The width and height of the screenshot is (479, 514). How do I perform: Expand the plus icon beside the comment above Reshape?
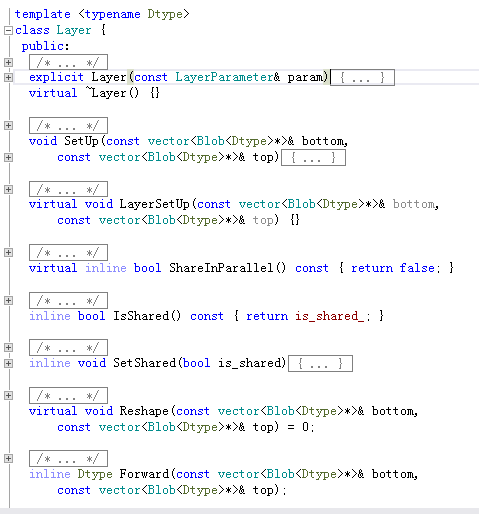tap(8, 395)
